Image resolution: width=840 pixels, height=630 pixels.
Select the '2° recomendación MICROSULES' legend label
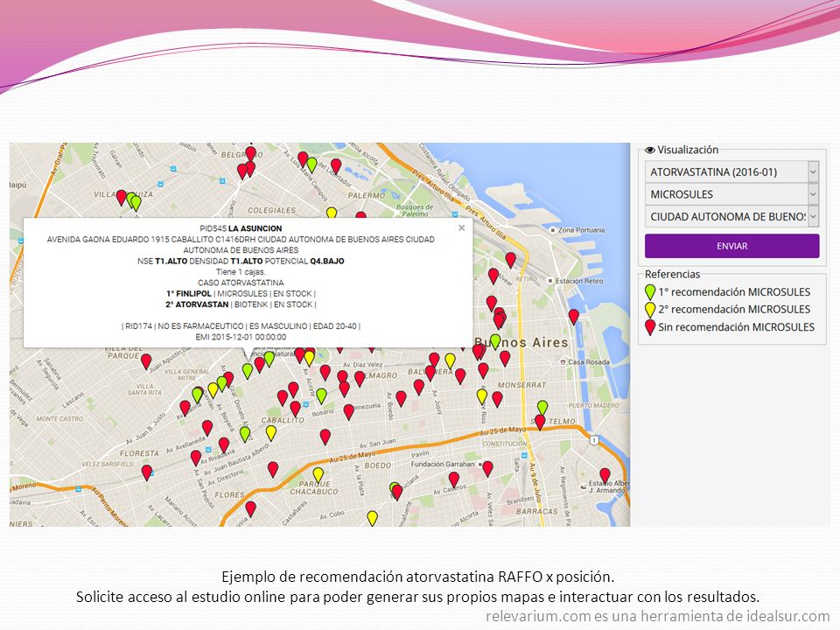coord(734,309)
